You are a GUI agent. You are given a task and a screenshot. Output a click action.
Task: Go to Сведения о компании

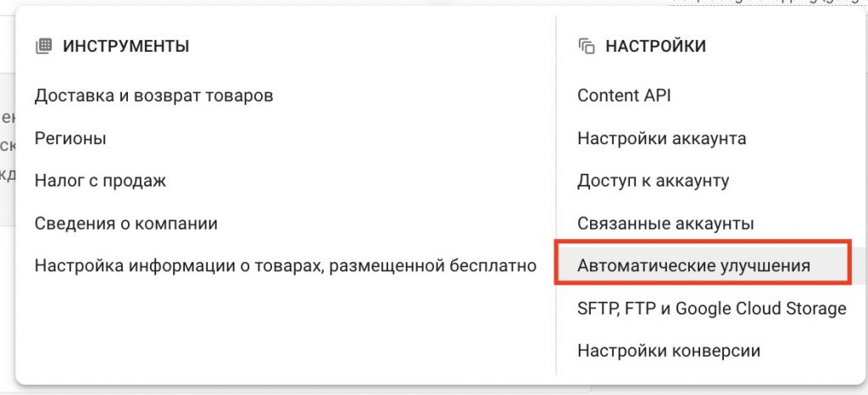(x=126, y=224)
